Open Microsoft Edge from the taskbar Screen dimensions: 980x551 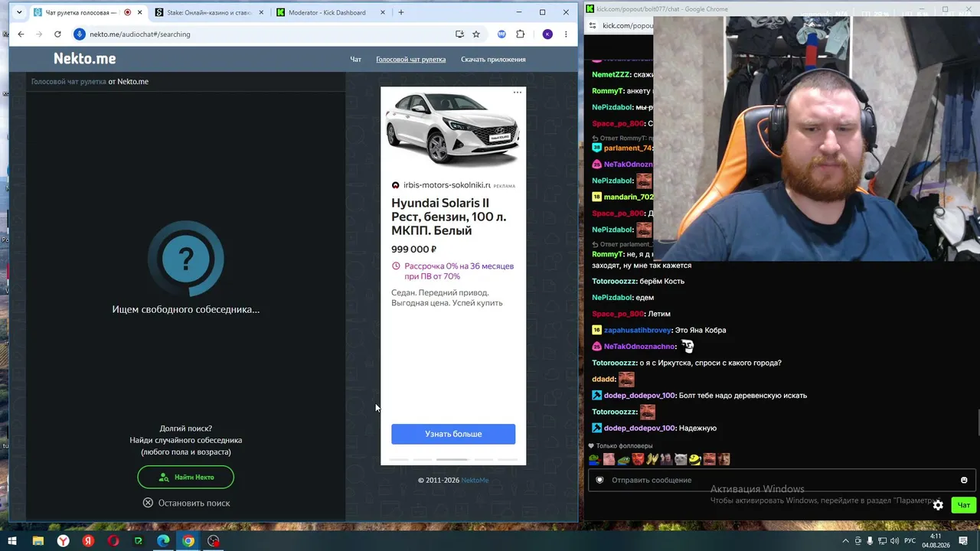[163, 541]
